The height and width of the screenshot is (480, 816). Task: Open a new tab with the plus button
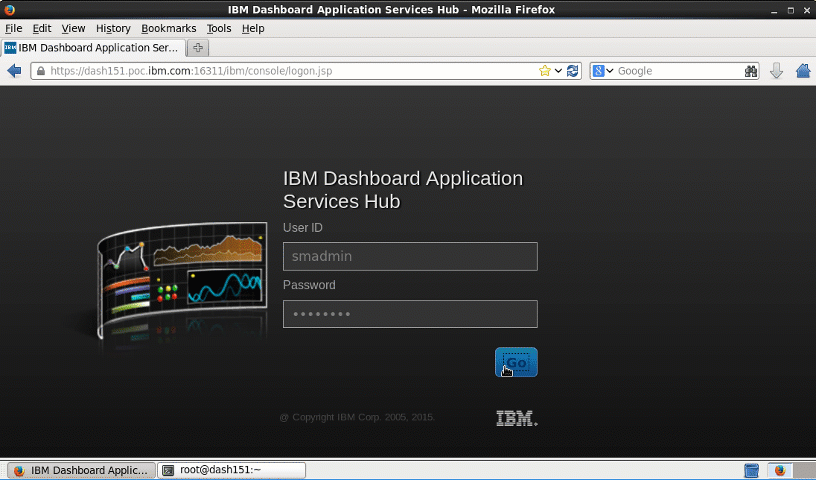[198, 48]
